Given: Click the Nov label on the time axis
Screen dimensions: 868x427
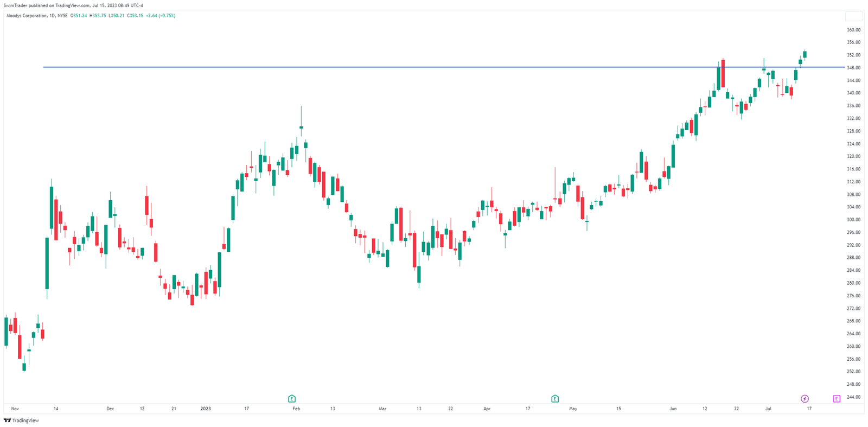Looking at the screenshot, I should pos(15,409).
